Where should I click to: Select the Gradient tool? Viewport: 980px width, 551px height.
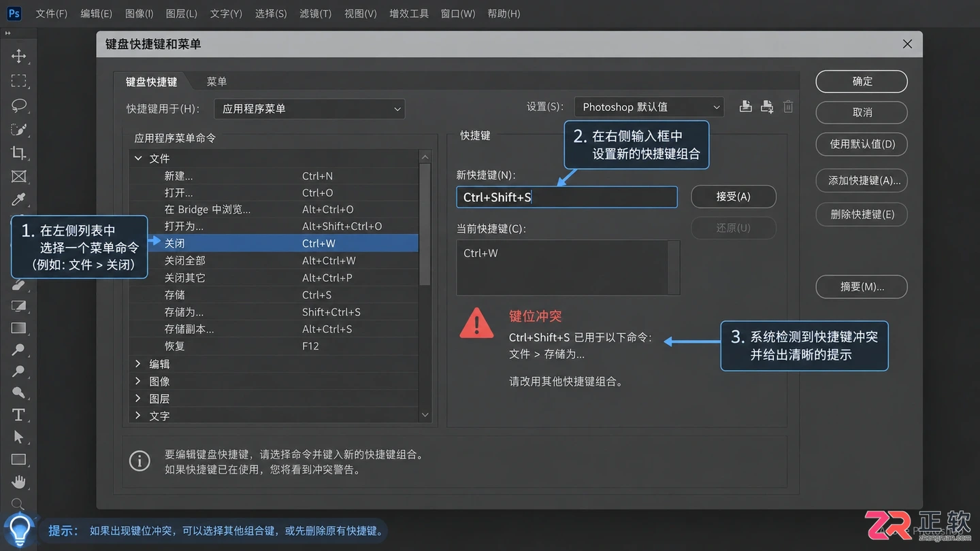point(18,328)
